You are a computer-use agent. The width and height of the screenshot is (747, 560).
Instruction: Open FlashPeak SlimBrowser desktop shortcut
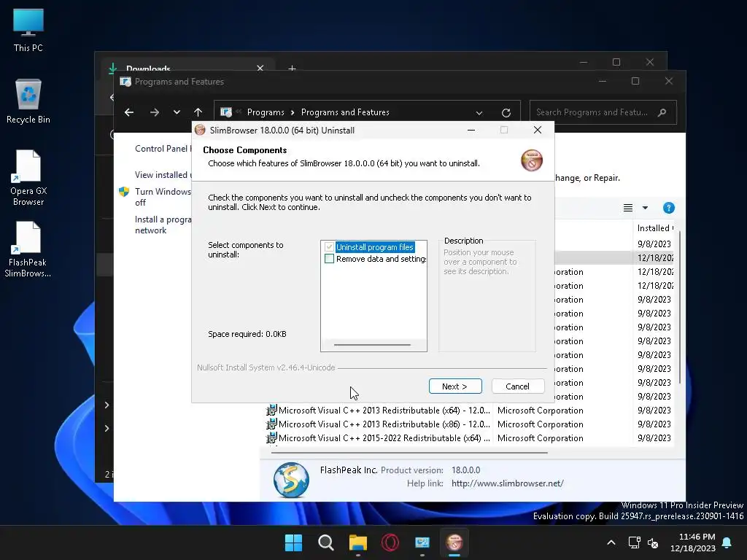[28, 249]
